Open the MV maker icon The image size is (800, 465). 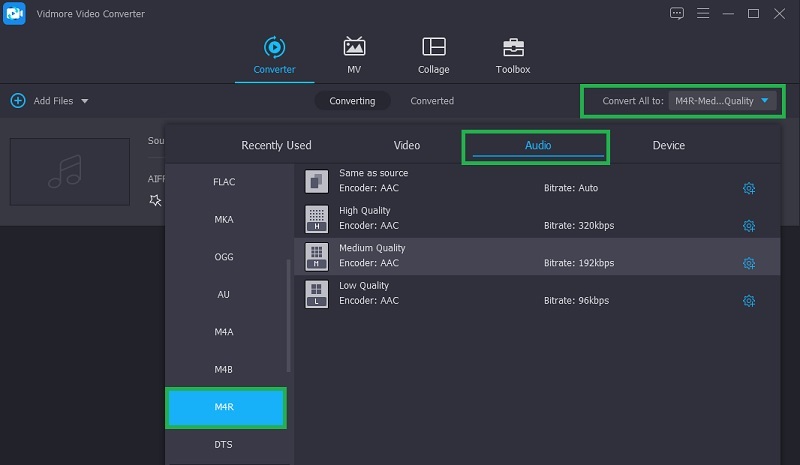click(x=354, y=47)
